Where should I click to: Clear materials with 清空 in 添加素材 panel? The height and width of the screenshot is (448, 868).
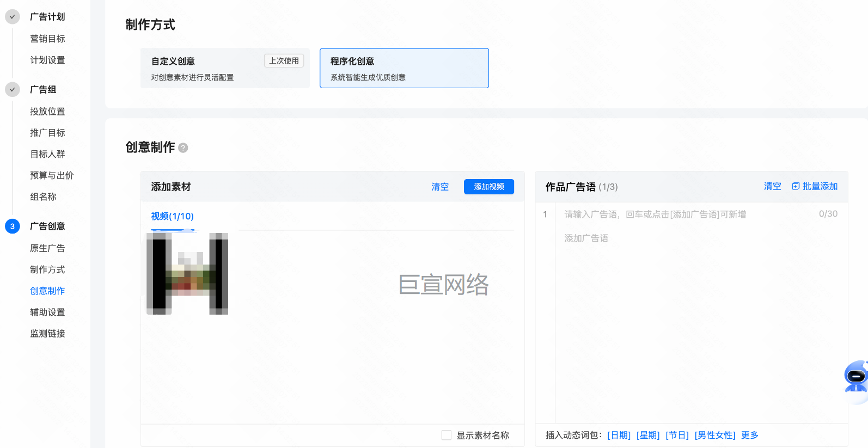point(440,187)
